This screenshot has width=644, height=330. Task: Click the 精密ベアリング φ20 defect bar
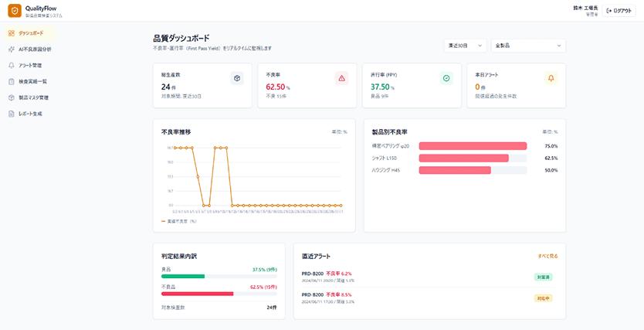tap(473, 146)
